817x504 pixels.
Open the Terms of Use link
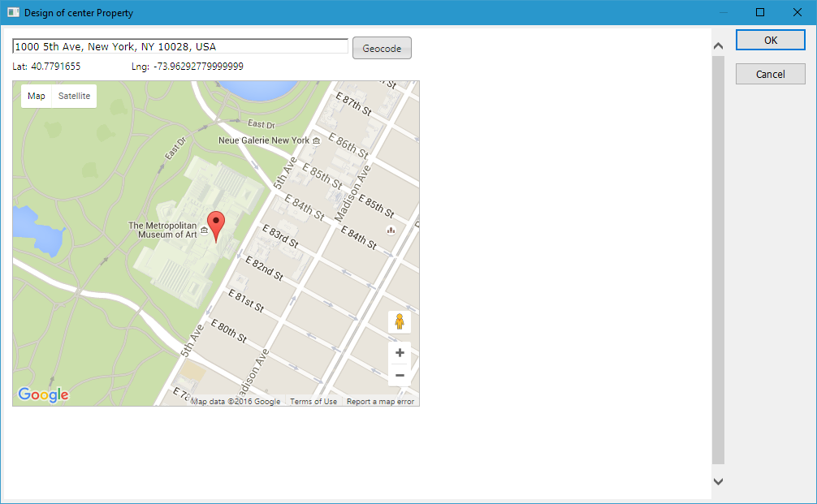(313, 402)
